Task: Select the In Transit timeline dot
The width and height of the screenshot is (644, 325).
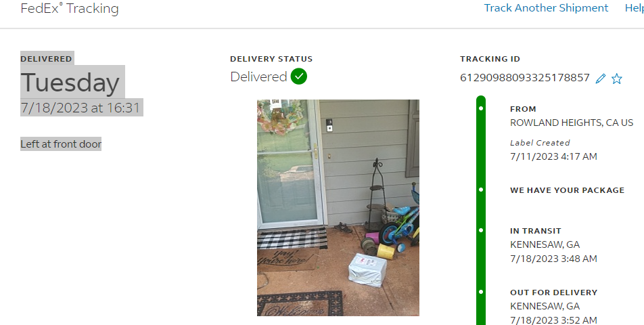Action: [481, 230]
